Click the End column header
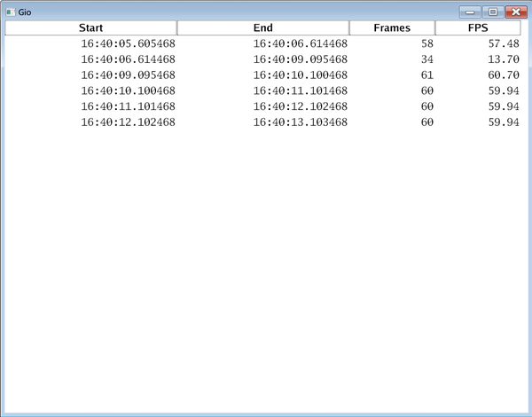The image size is (532, 417). click(x=262, y=28)
